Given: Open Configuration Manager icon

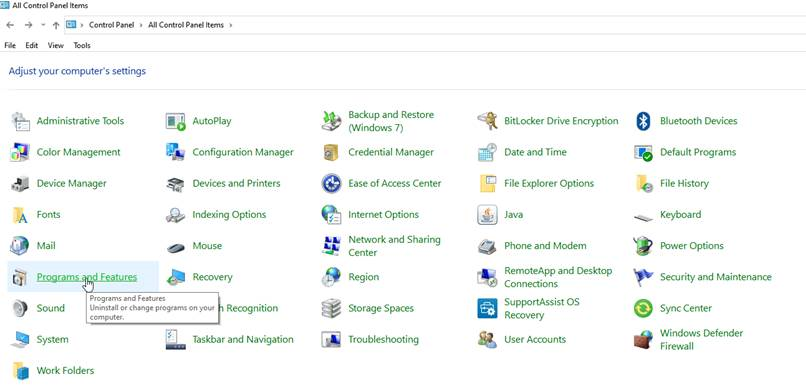Looking at the screenshot, I should [x=176, y=153].
